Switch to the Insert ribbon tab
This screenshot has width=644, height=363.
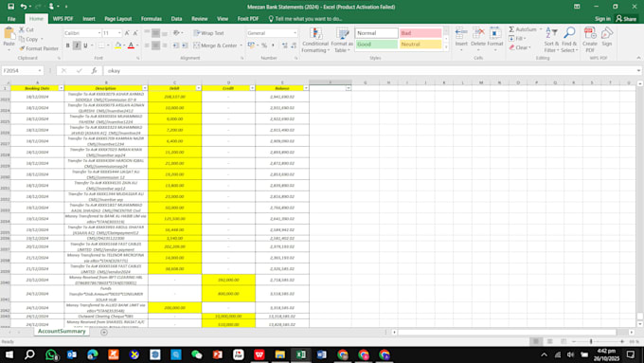[89, 19]
